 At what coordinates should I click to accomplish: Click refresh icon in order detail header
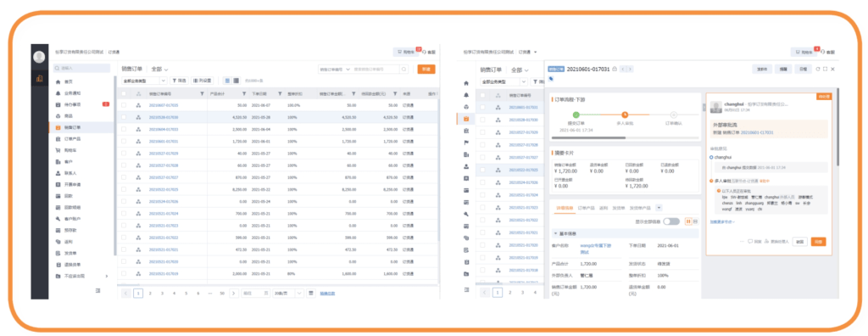pos(818,69)
